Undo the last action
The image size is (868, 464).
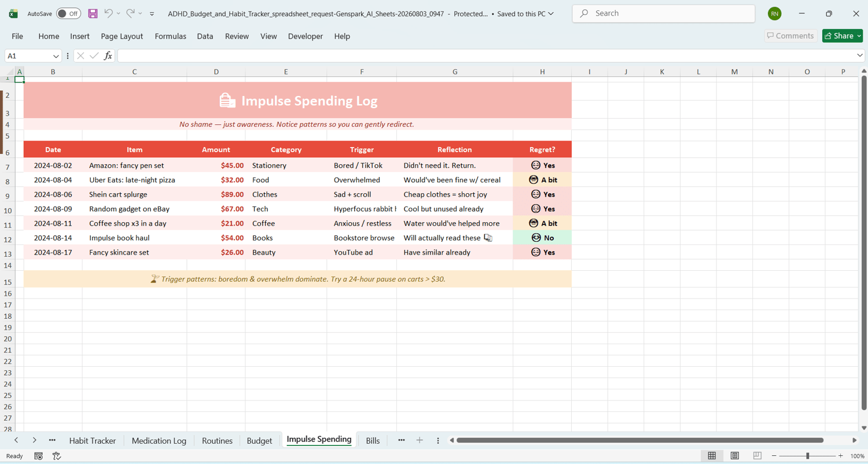point(108,13)
